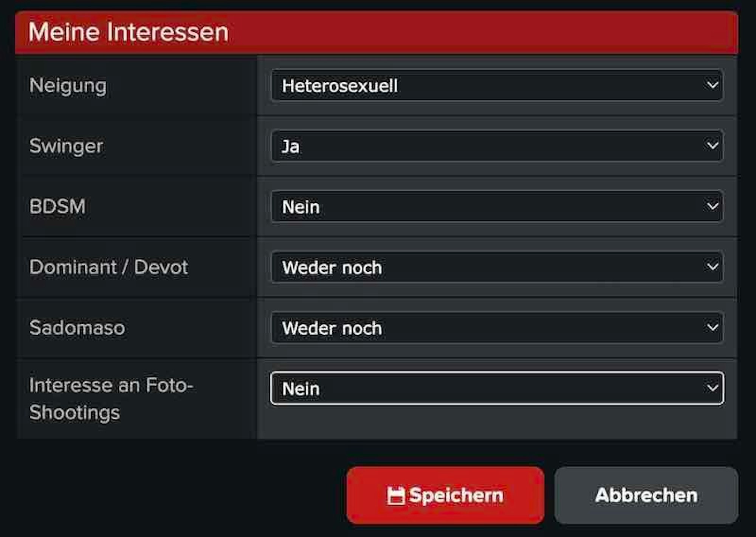The height and width of the screenshot is (537, 756).
Task: Click the Meine Interessen header bar
Action: tap(376, 32)
